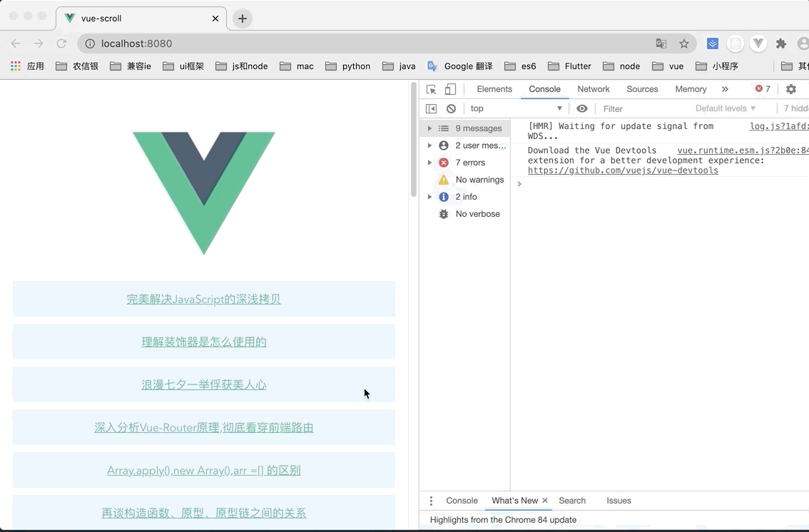Image resolution: width=809 pixels, height=532 pixels.
Task: Open the 小程序 bookmark folder
Action: (717, 66)
